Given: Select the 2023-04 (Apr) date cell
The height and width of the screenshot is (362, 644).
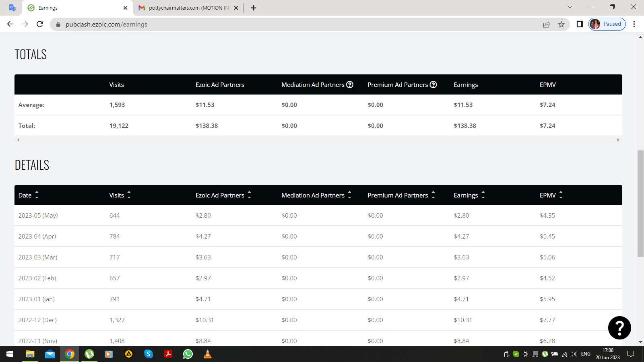Looking at the screenshot, I should [x=37, y=237].
